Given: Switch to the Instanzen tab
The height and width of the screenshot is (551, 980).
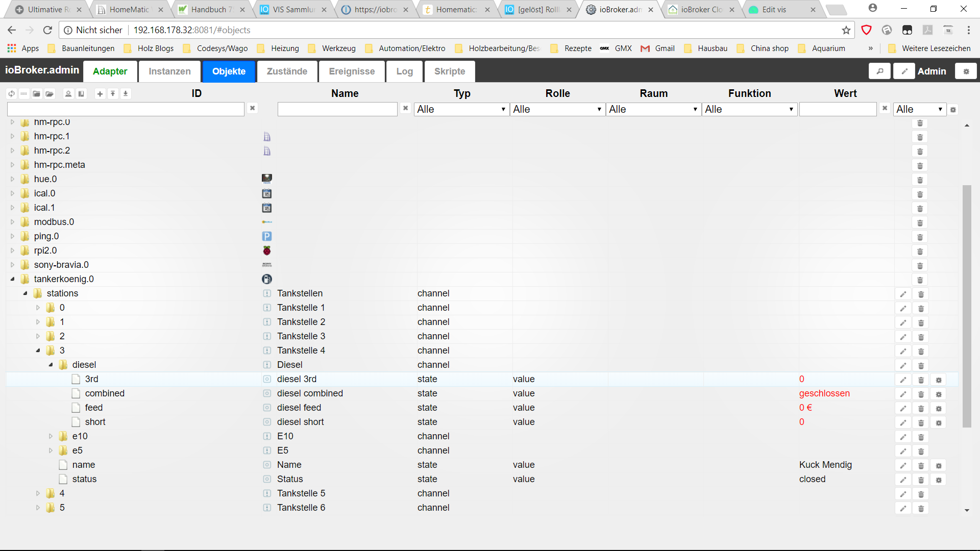Looking at the screenshot, I should 169,71.
